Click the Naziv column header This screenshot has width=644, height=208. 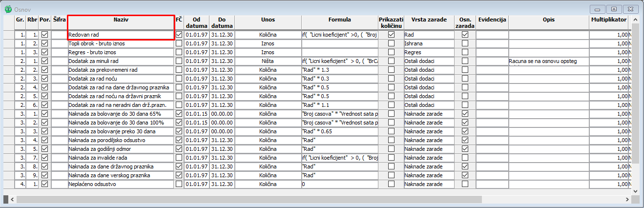(x=121, y=22)
